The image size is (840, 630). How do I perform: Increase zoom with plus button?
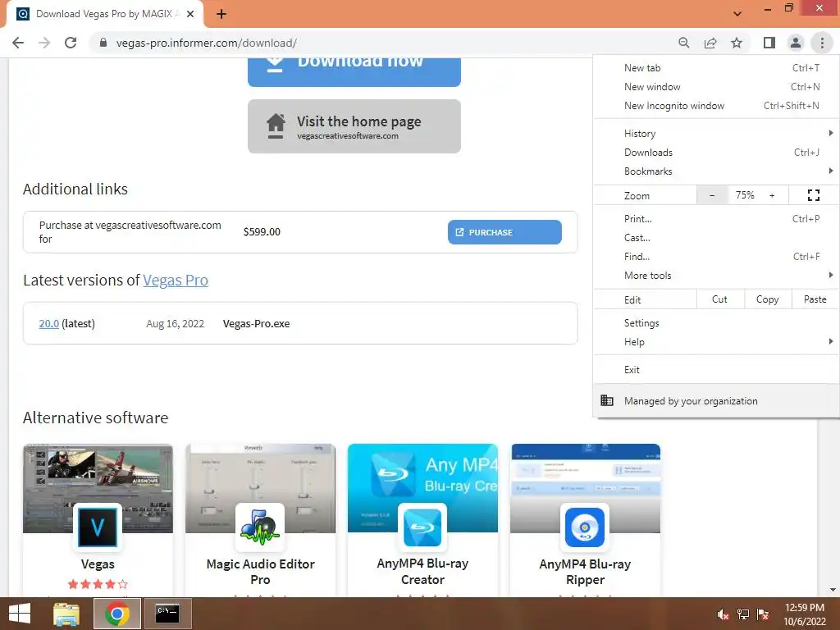tap(772, 195)
